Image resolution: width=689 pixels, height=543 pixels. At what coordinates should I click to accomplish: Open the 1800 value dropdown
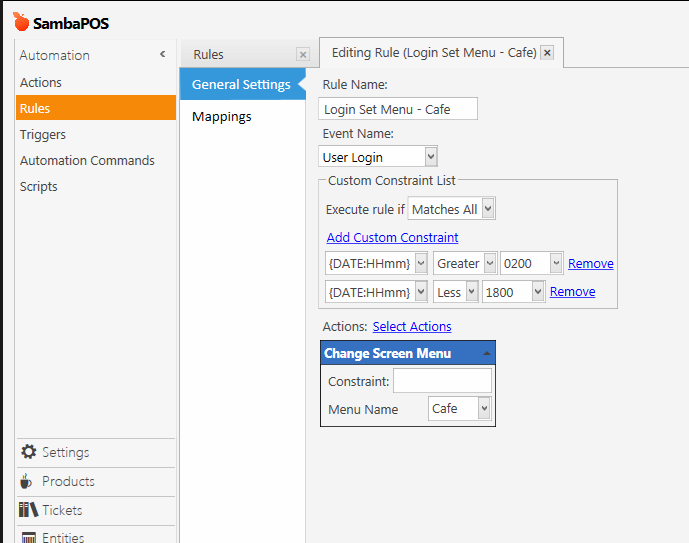(538, 292)
